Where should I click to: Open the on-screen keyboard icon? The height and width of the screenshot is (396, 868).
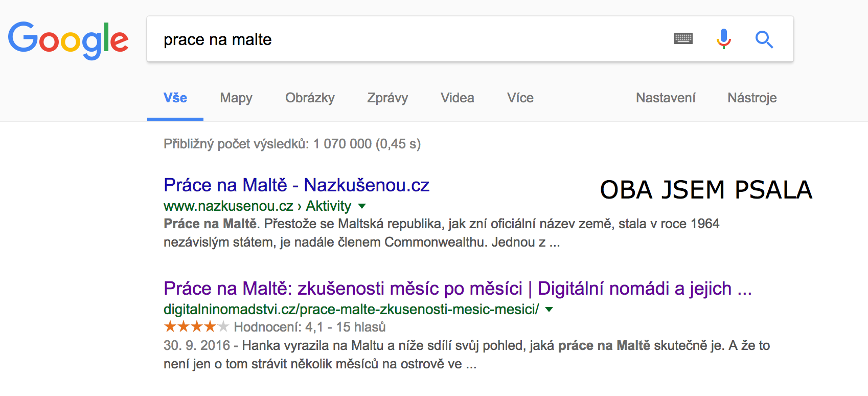(x=683, y=38)
